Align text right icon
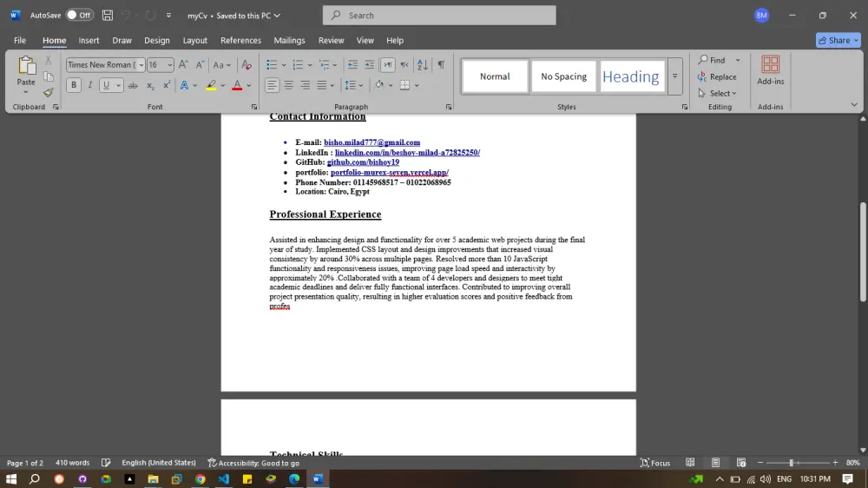The image size is (868, 488). point(305,85)
